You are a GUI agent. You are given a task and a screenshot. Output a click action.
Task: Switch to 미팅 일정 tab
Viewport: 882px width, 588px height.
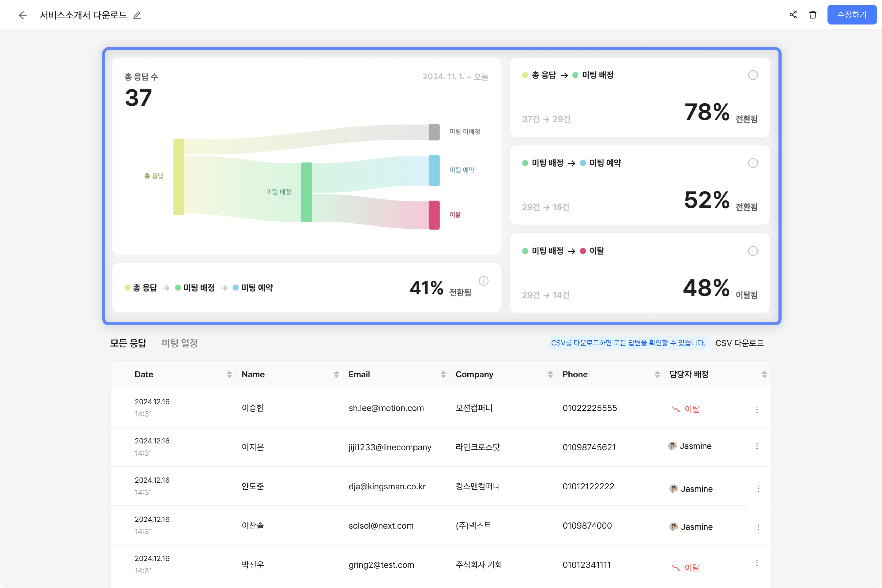pyautogui.click(x=180, y=343)
